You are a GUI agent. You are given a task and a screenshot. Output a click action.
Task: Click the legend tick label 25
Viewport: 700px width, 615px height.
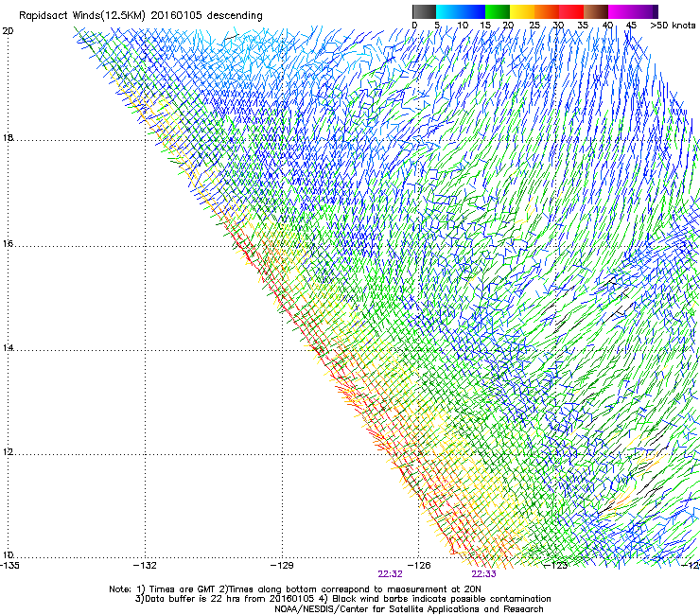pos(534,26)
